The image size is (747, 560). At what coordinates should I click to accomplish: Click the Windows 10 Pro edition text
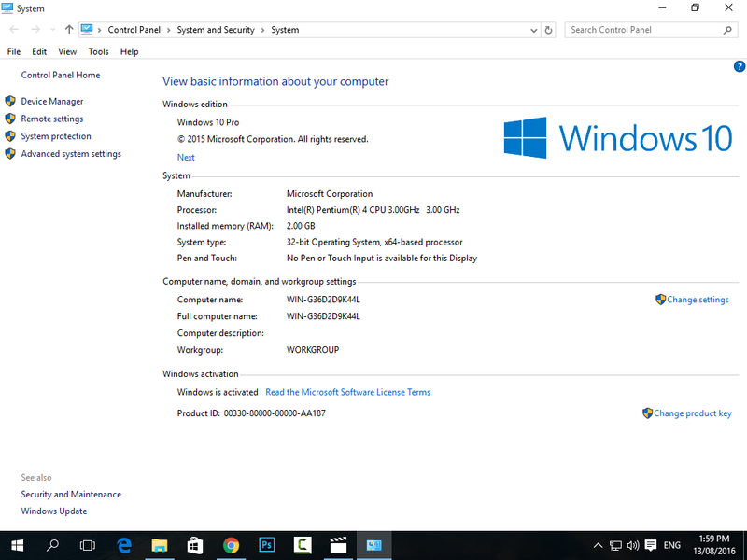click(x=208, y=122)
